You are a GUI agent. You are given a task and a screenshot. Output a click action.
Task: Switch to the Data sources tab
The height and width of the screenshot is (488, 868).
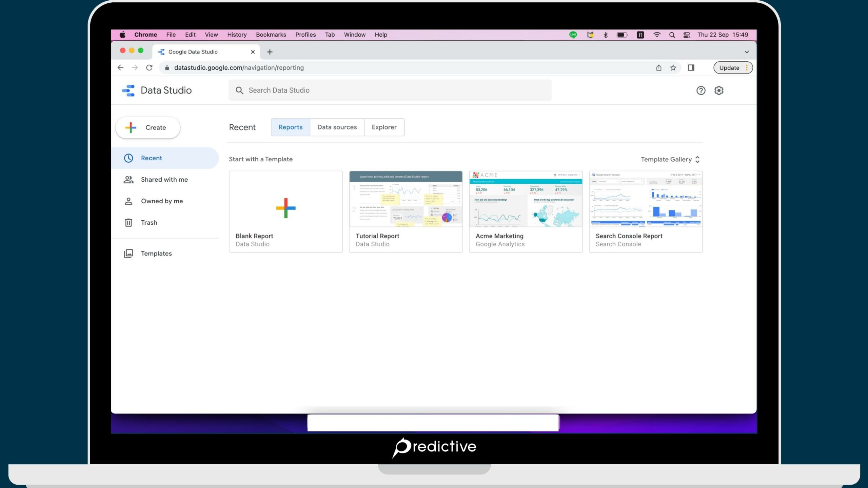click(337, 127)
